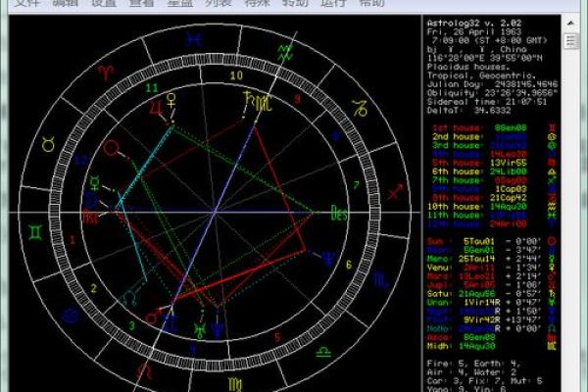Click the Mercury '25Tau14' position row
Viewport: 588px width, 392px height.
point(492,259)
